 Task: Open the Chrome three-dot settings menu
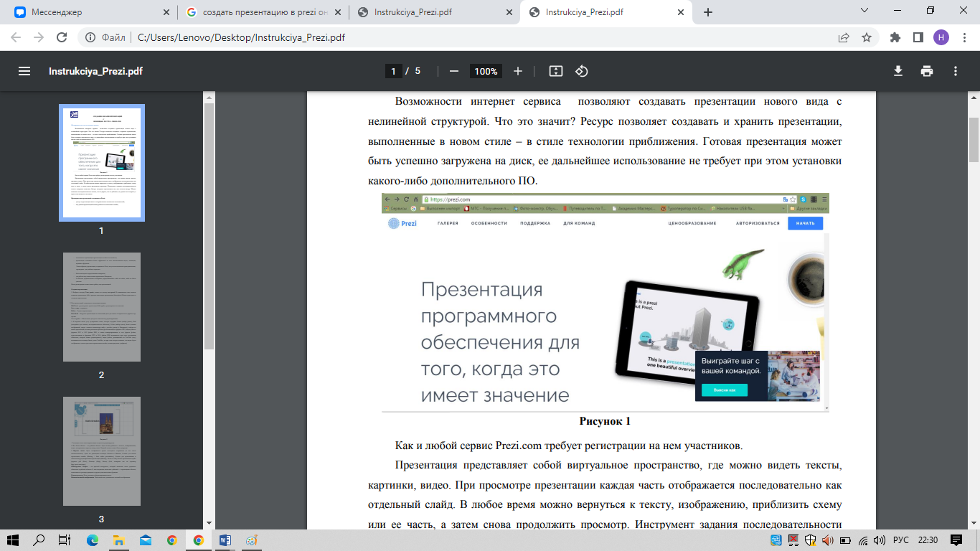click(963, 37)
